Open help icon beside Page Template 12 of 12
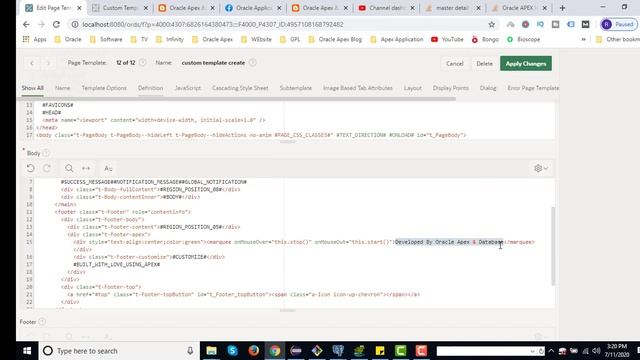Image resolution: width=640 pixels, height=360 pixels. tap(142, 62)
